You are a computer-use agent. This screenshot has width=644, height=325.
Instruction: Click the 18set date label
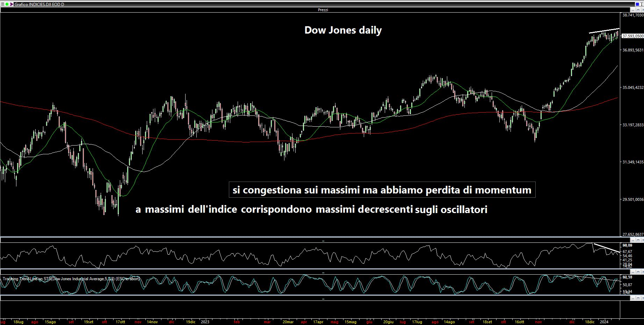[x=487, y=322]
